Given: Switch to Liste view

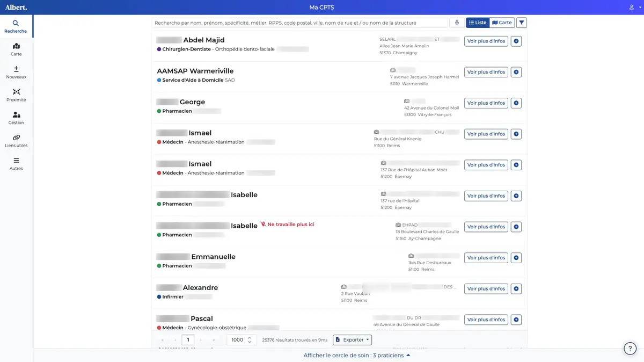Looking at the screenshot, I should point(478,23).
